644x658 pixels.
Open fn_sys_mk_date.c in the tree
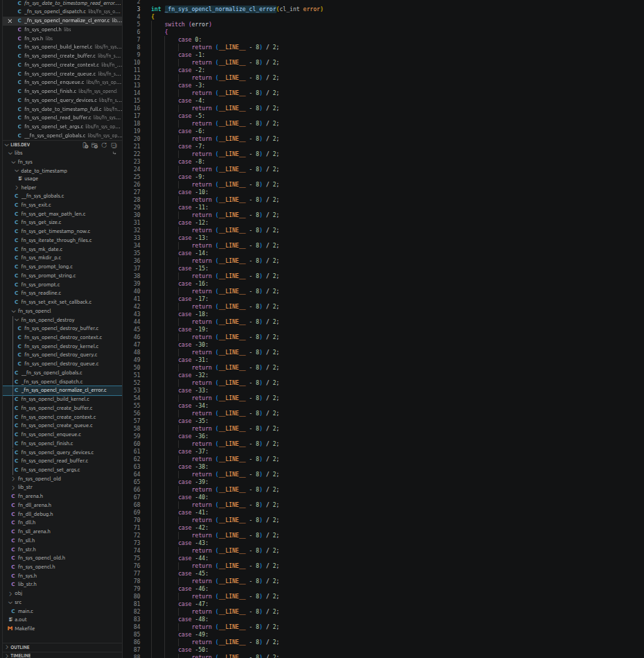pyautogui.click(x=62, y=249)
